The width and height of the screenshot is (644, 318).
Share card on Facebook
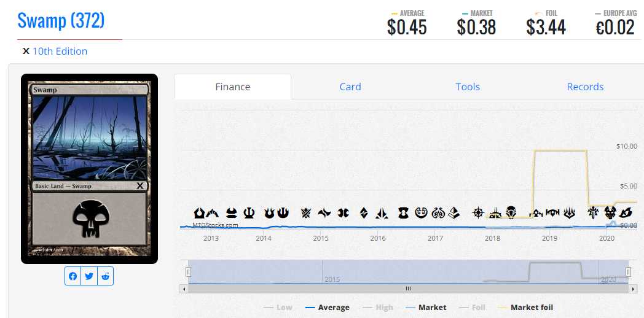73,276
